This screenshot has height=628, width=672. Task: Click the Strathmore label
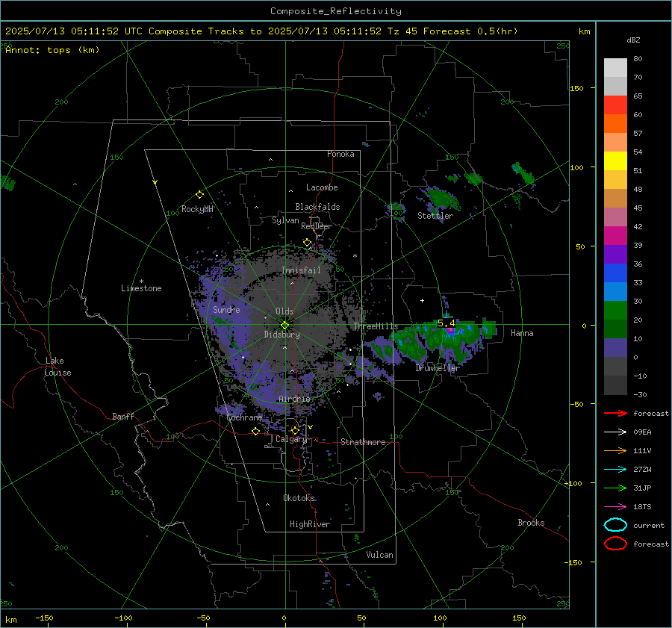coord(363,442)
